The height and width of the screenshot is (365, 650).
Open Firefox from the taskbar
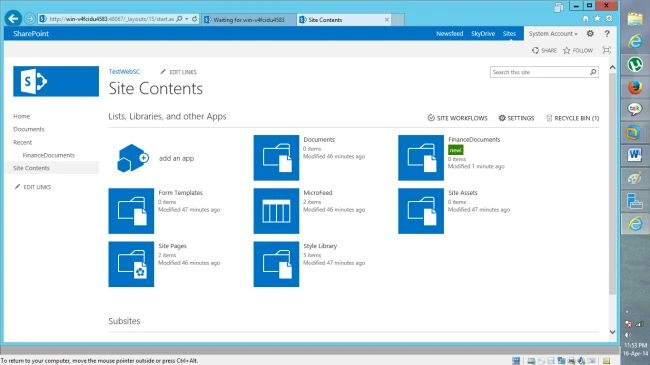635,87
